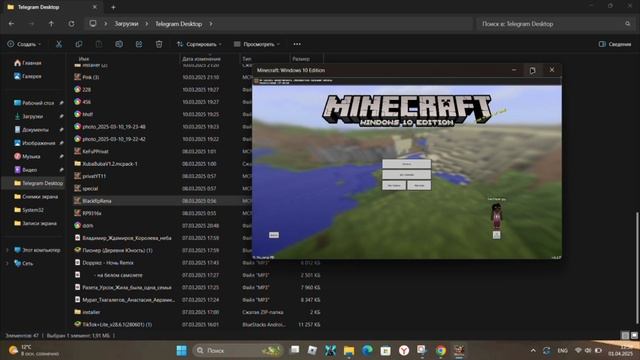This screenshot has height=360, width=640.
Task: Click the Delete trash icon in toolbar
Action: pos(159,44)
